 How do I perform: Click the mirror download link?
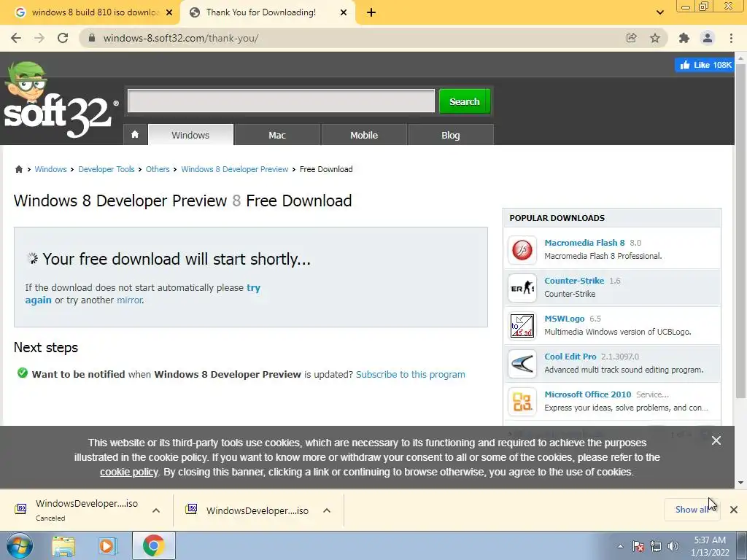130,300
